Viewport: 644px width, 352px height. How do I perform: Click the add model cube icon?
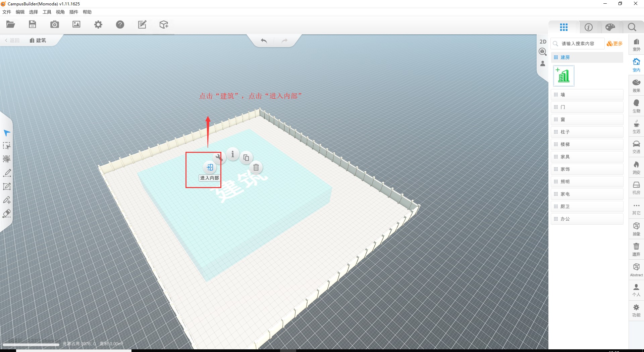click(164, 25)
